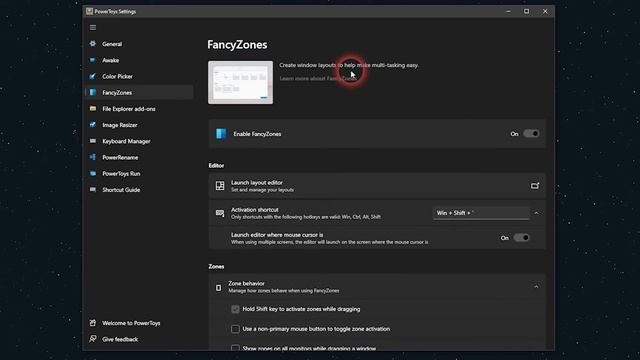Click the PowerRename sidebar icon
The image size is (640, 360).
click(93, 157)
